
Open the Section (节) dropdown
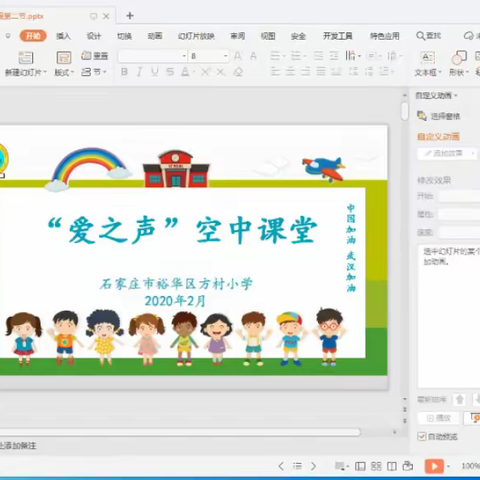tap(94, 72)
